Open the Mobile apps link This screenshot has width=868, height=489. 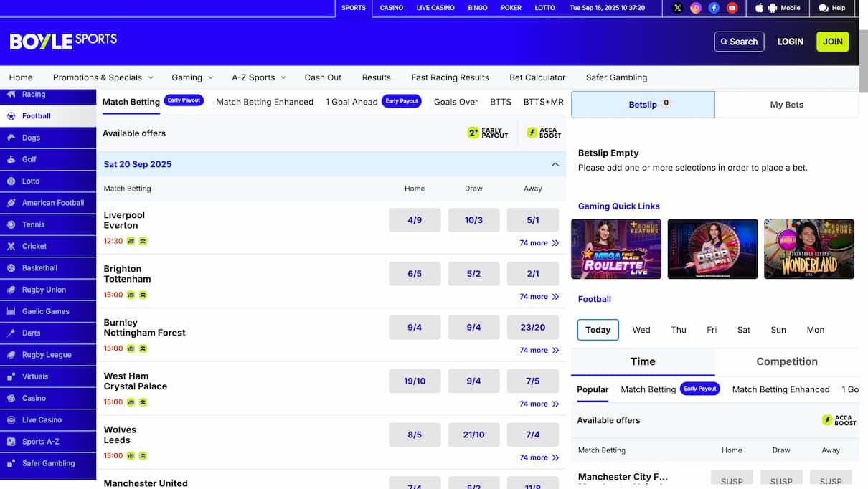tap(778, 8)
